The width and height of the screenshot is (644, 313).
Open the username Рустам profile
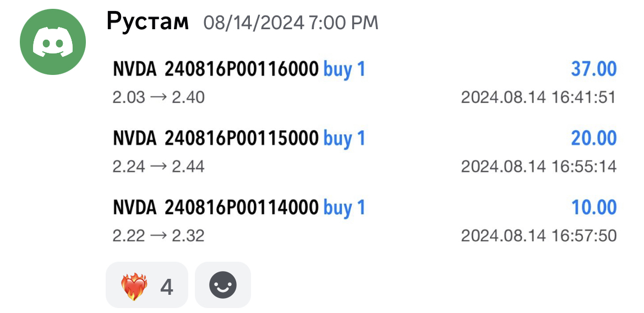[148, 22]
